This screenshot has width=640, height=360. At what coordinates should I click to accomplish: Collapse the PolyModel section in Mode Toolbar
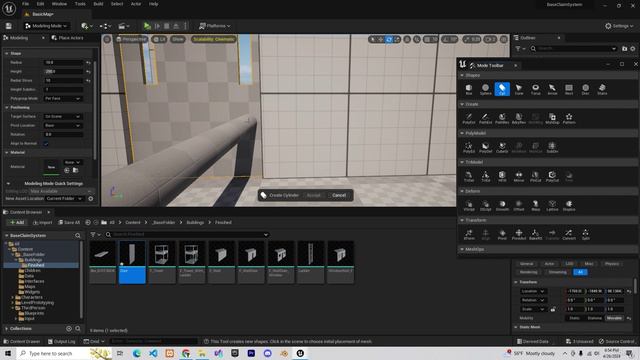(462, 133)
